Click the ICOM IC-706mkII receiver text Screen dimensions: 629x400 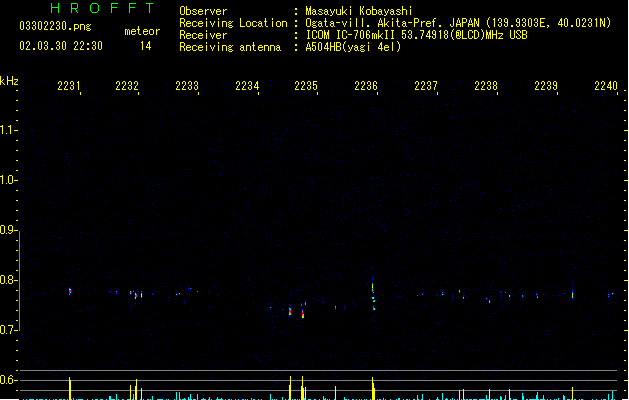click(416, 35)
